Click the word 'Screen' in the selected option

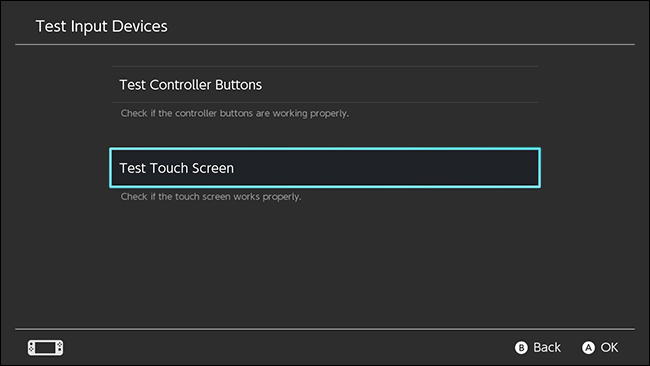pos(213,168)
